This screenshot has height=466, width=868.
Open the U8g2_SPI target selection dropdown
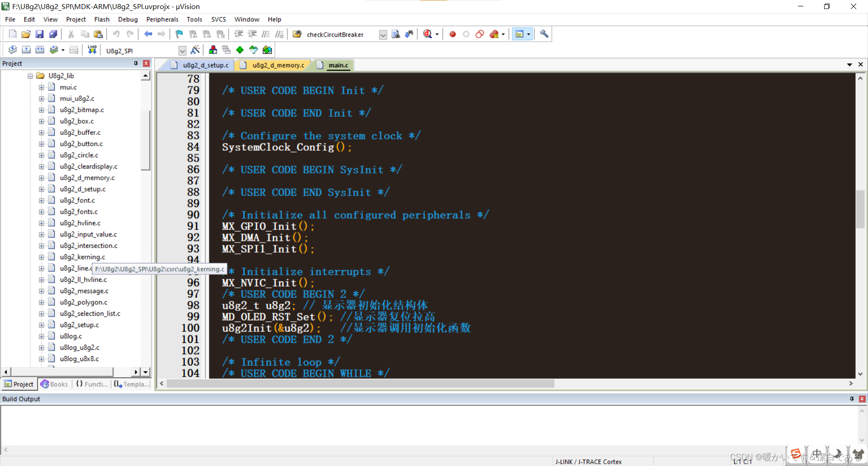pos(182,50)
